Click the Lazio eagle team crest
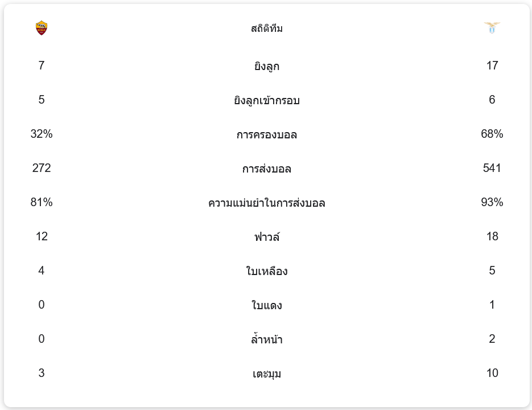Viewport: 532px width, 410px height. tap(492, 28)
